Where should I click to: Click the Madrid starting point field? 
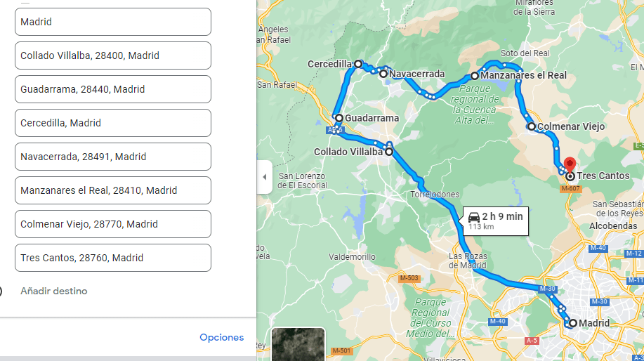point(113,22)
